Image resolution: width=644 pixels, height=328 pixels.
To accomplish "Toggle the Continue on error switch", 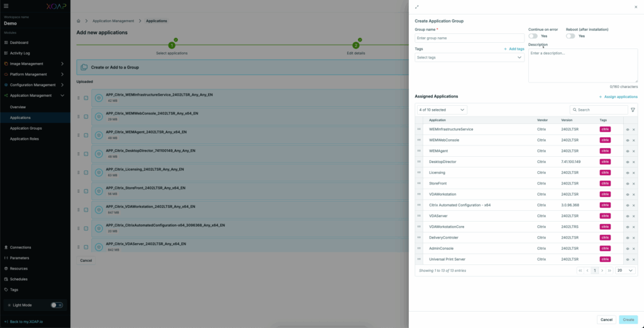I will [533, 36].
